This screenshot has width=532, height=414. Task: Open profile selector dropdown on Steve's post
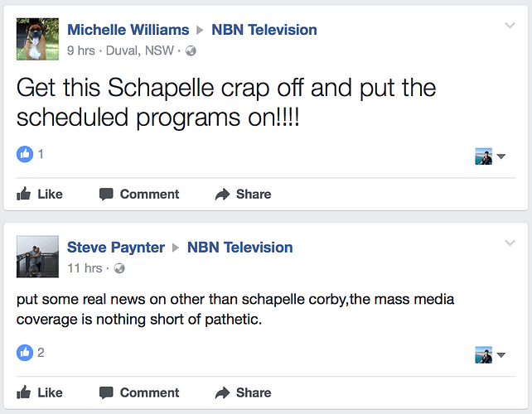491,355
